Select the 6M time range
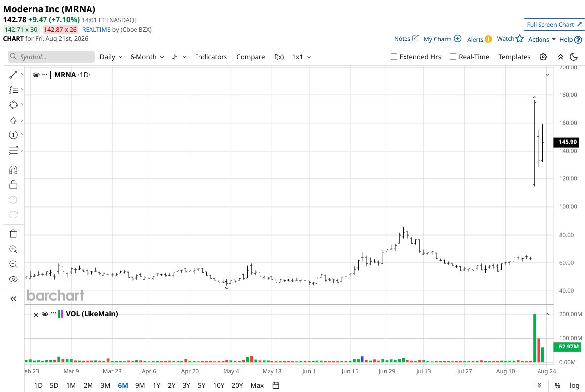585x392 pixels. pyautogui.click(x=123, y=385)
